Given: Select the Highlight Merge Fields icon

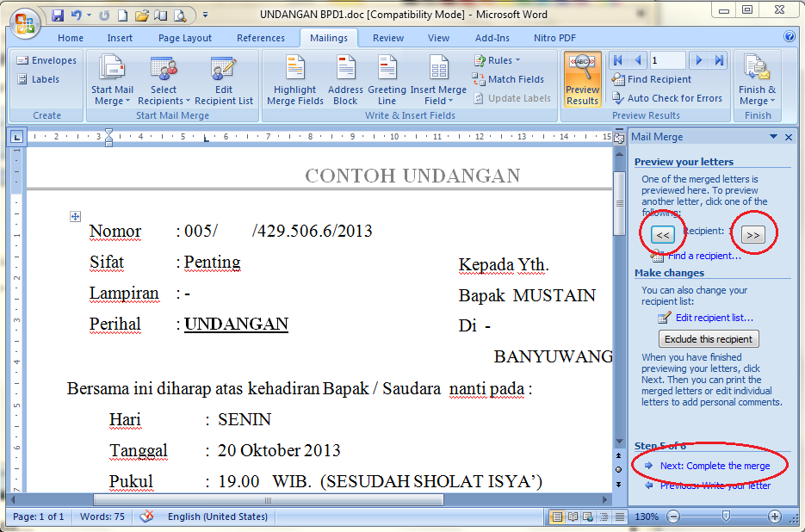Looking at the screenshot, I should 294,79.
